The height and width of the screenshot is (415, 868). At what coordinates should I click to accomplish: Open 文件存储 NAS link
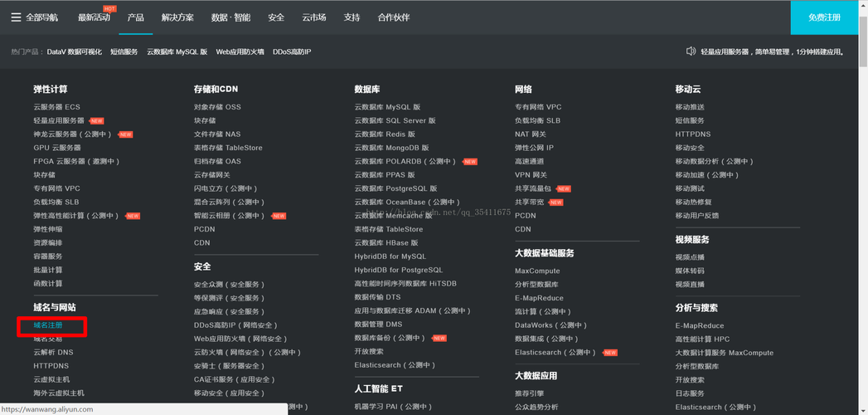(217, 134)
